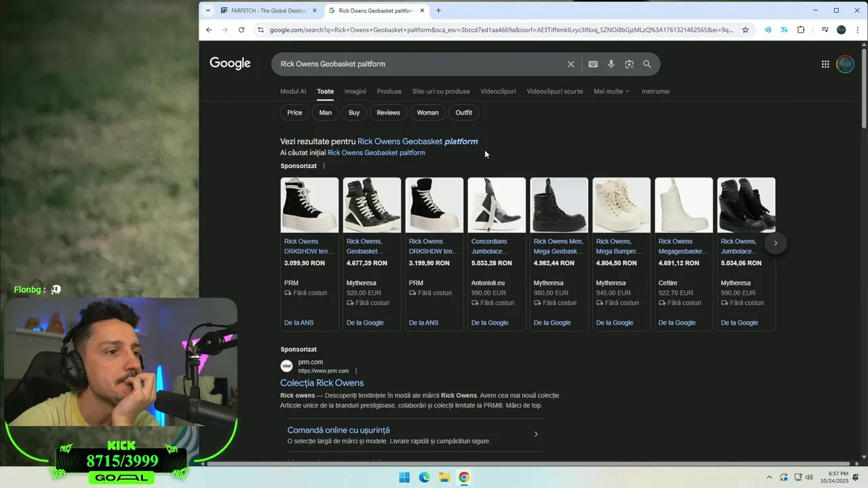Open the Concordians Jumbolace product from Antonioli.eu
This screenshot has height=488, width=868.
(x=497, y=254)
